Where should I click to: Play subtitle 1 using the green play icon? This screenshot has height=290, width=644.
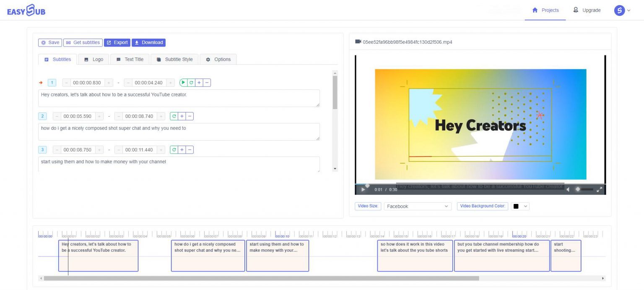(183, 83)
